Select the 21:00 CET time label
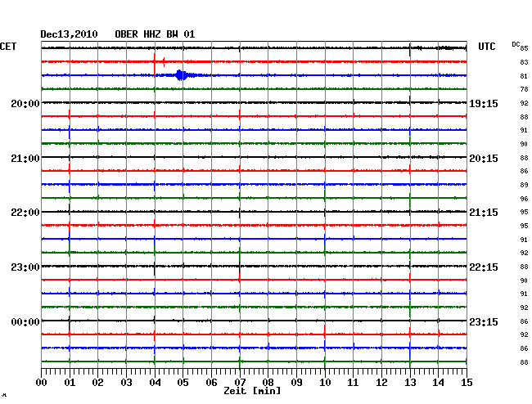The width and height of the screenshot is (532, 404). click(x=25, y=159)
